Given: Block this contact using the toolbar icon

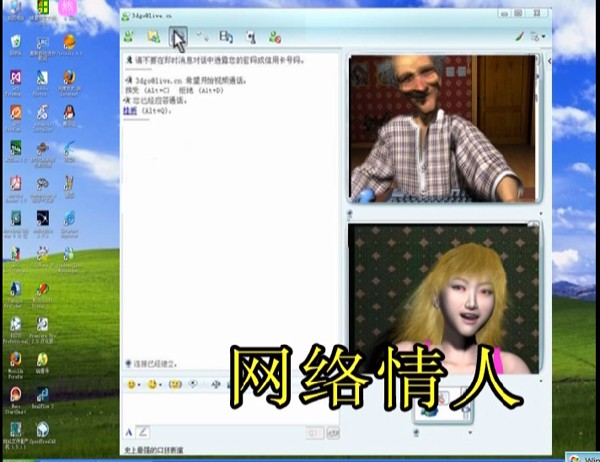Looking at the screenshot, I should (275, 37).
